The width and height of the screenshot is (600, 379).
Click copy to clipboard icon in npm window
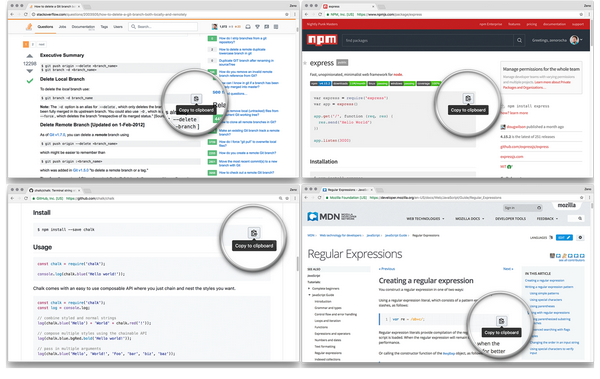468,98
